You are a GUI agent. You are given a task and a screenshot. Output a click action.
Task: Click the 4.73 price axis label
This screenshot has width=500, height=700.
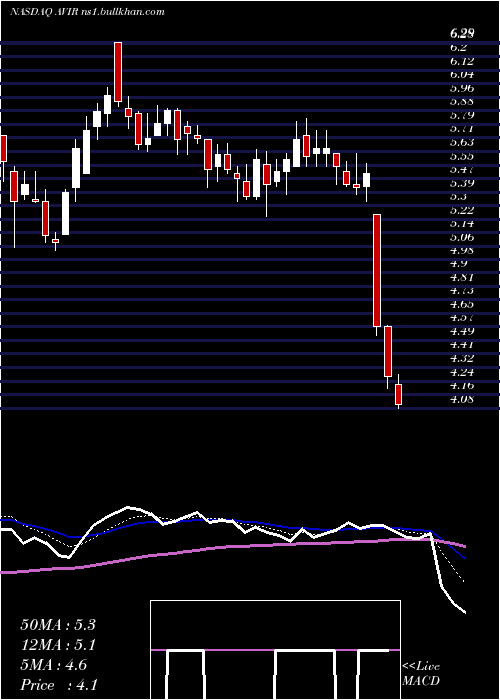[462, 291]
